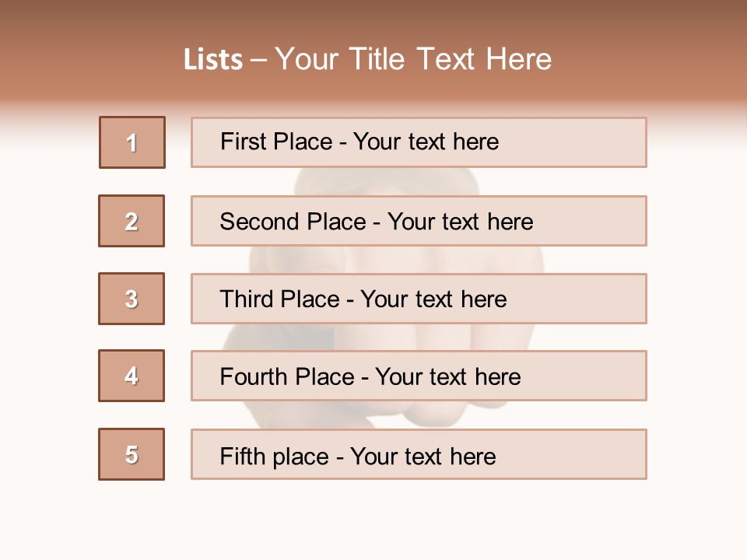
Task: Click "Your text here" in the Second Place bar
Action: pyautogui.click(x=460, y=222)
